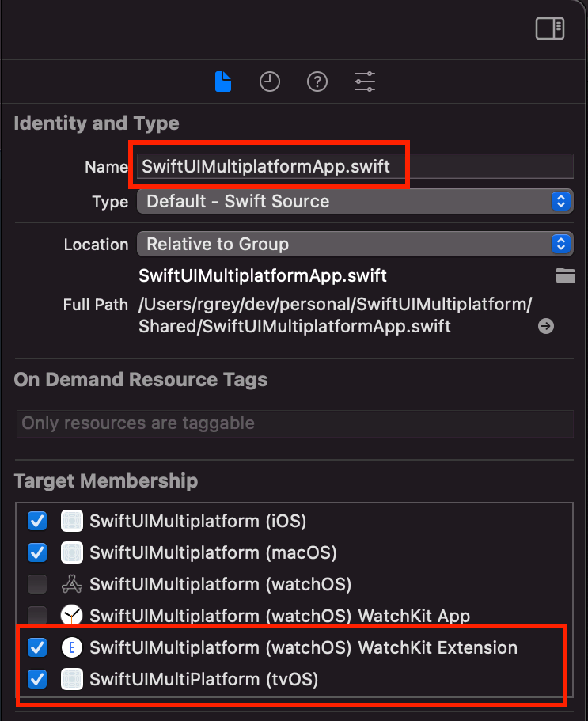
Task: Open the Quick Help inspector
Action: (317, 82)
